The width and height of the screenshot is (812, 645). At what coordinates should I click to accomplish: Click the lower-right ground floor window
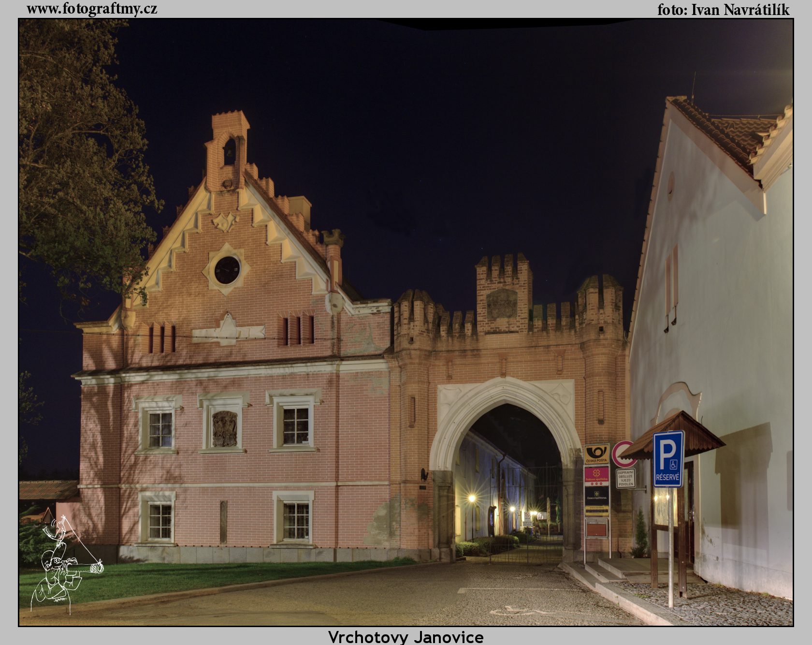click(295, 521)
